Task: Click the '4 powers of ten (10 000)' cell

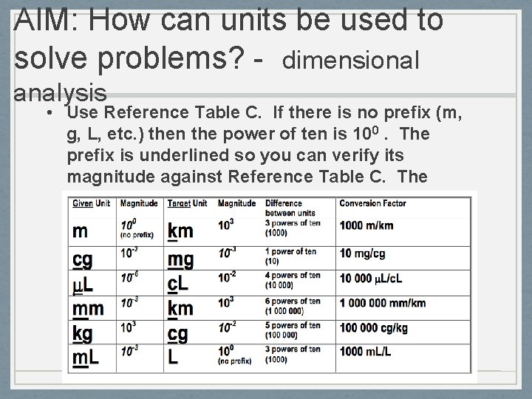Action: [293, 280]
